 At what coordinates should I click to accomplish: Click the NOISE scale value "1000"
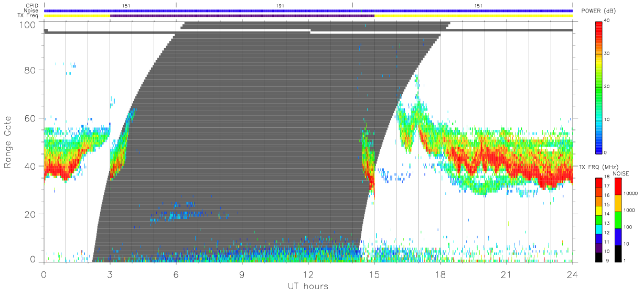coord(630,210)
